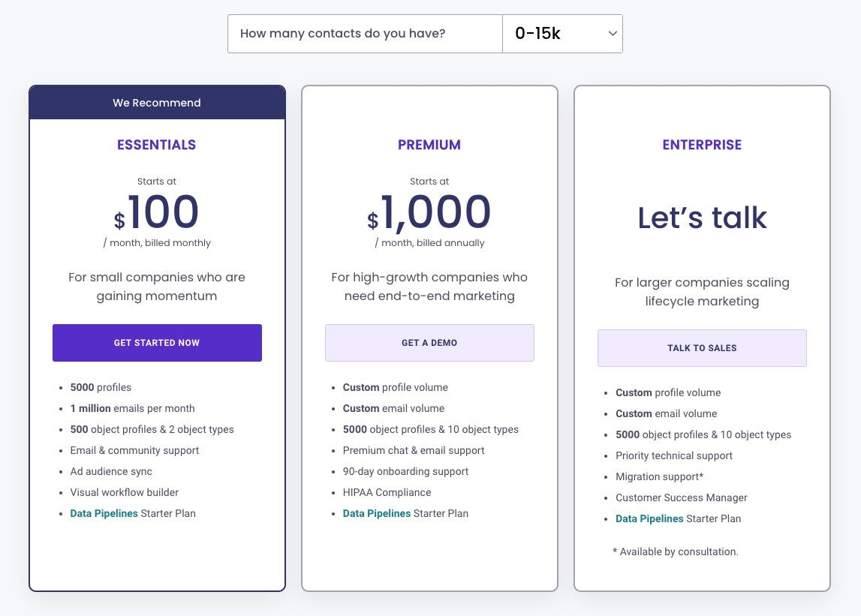861x616 pixels.
Task: Click the Visual workflow builder feature
Action: (x=124, y=493)
